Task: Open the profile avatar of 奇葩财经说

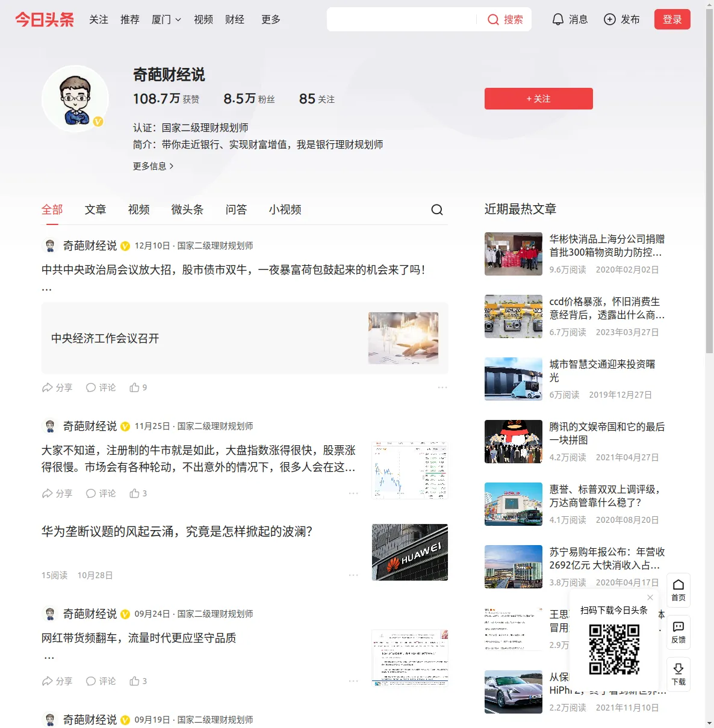Action: pos(75,98)
